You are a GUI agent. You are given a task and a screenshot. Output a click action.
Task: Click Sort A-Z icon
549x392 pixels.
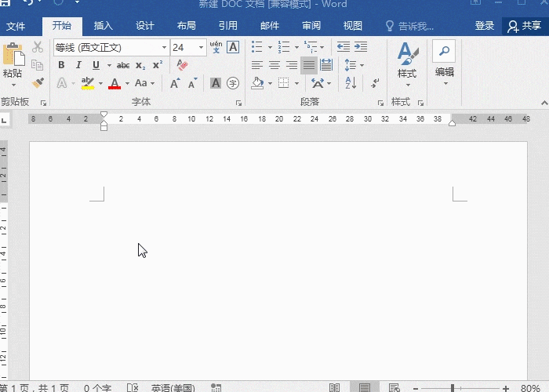(x=351, y=83)
